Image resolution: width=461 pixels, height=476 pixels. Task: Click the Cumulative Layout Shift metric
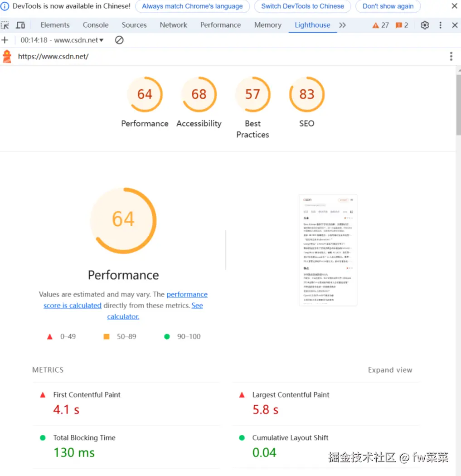325,447
